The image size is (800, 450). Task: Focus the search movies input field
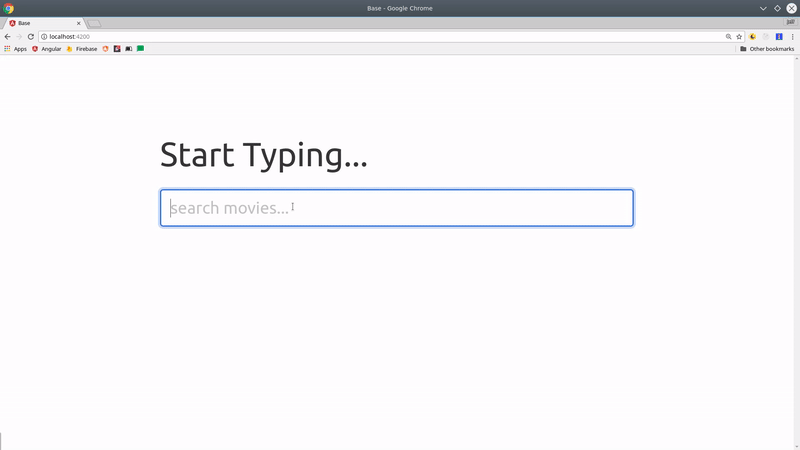[x=396, y=208]
